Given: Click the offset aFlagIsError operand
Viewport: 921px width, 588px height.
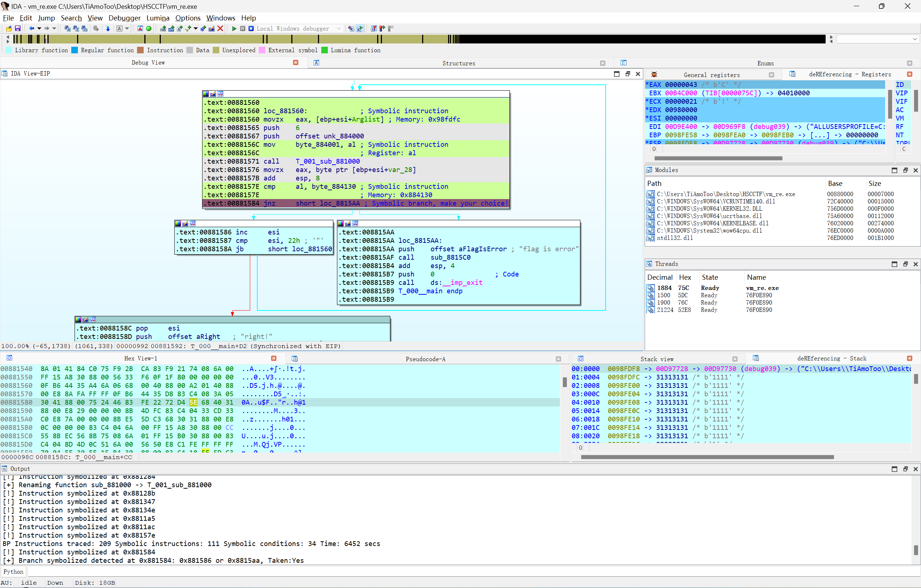Looking at the screenshot, I should tap(469, 249).
